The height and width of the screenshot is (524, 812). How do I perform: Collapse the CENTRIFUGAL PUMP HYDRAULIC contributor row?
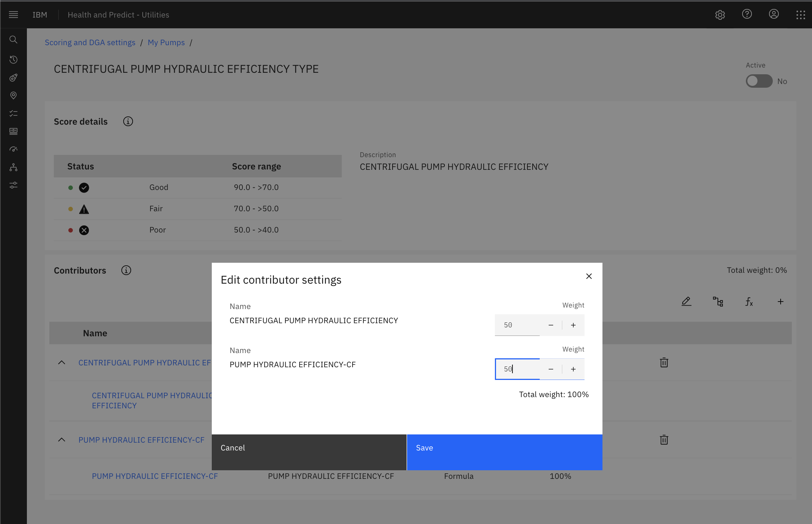[x=62, y=362]
